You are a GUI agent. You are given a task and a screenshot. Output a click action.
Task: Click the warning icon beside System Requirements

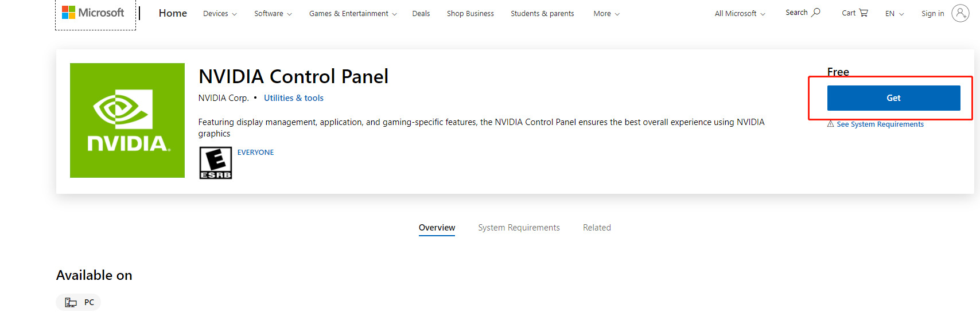point(831,124)
